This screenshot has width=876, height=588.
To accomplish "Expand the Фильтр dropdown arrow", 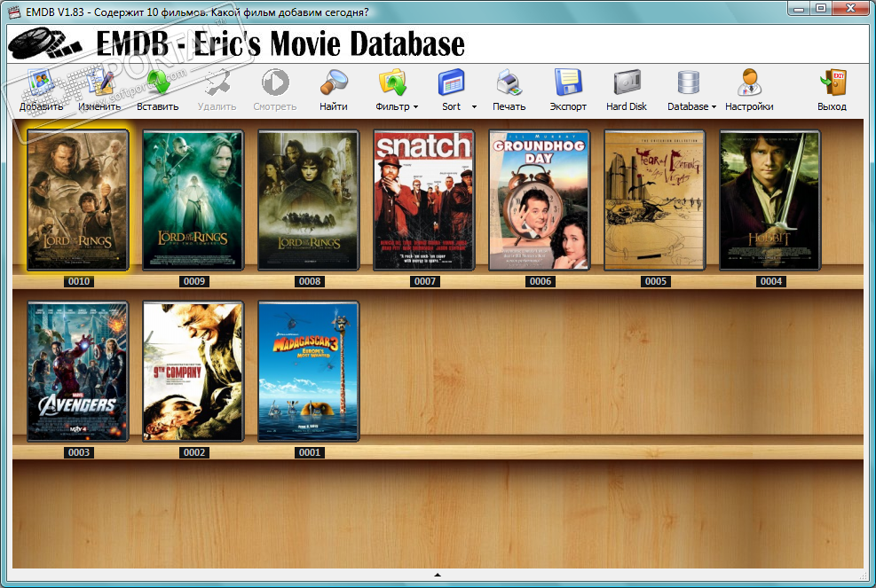I will click(x=415, y=107).
